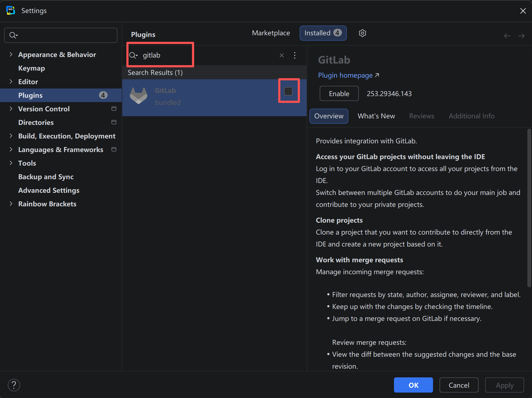532x398 pixels.
Task: Open the plugin search options kebab menu
Action: (x=295, y=55)
